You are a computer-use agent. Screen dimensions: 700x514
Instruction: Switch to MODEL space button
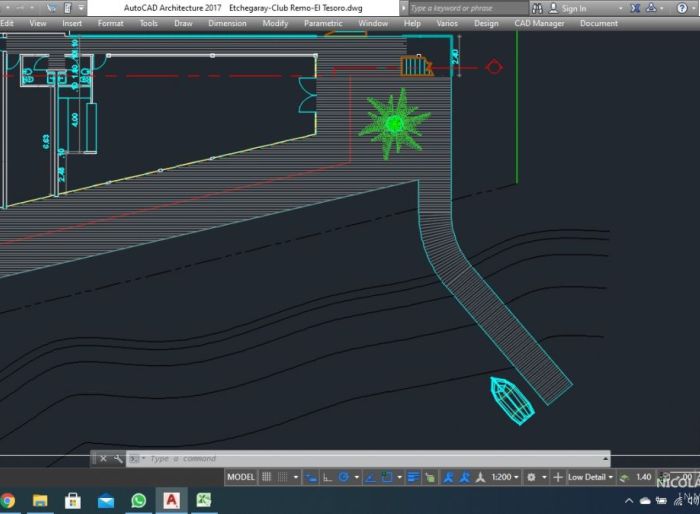pos(241,477)
